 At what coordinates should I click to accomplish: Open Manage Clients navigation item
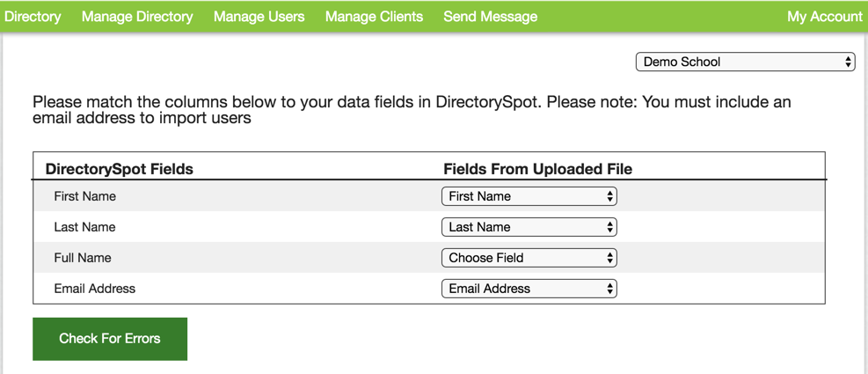[x=374, y=17]
